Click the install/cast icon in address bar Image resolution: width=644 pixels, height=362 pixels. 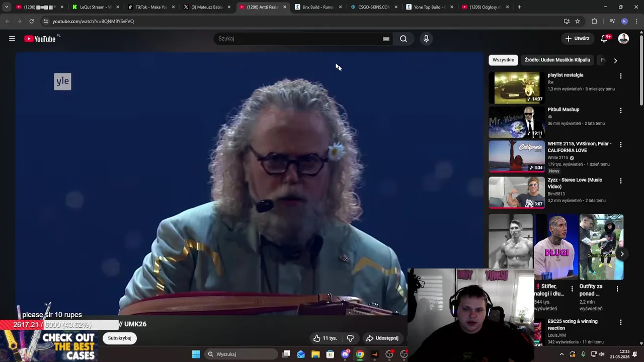click(567, 21)
